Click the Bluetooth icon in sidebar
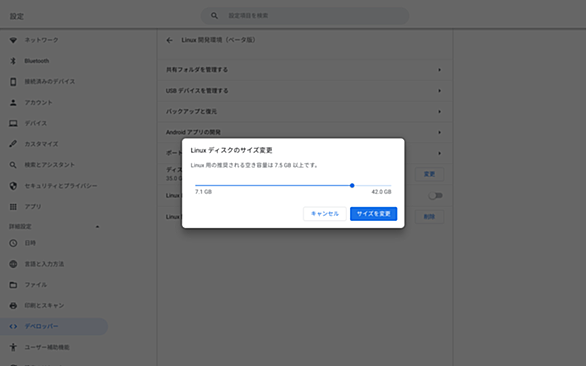Screen dimensions: 586x366 coord(13,61)
